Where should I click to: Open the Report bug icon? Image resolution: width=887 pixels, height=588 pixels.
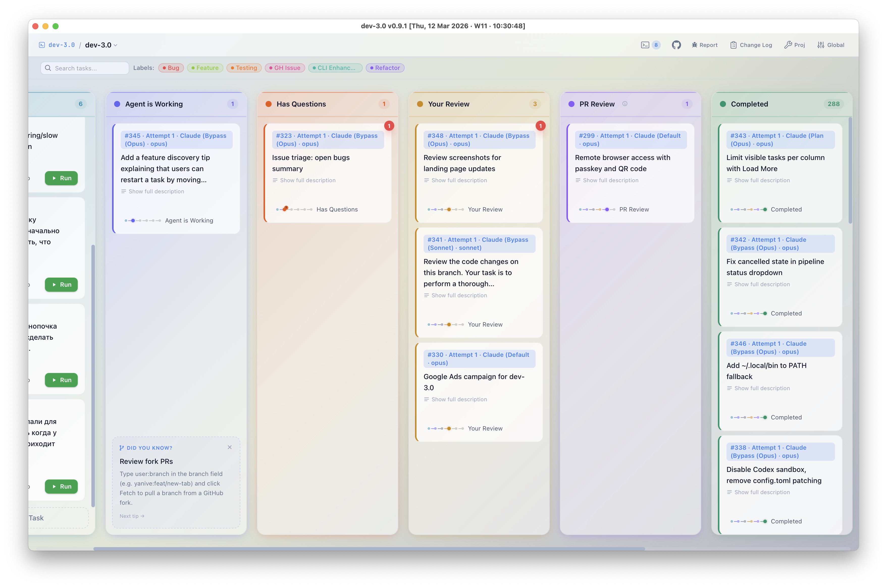coord(695,45)
